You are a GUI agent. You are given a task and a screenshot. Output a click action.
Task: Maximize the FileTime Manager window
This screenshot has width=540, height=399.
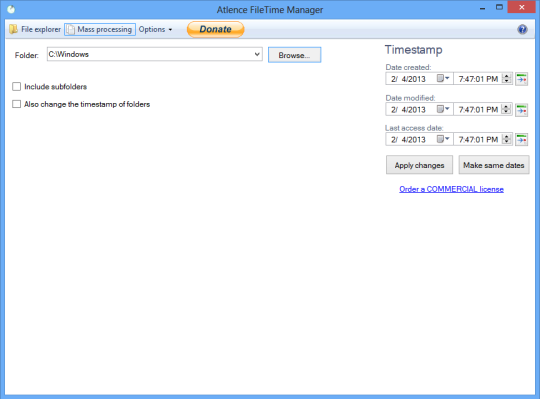499,7
